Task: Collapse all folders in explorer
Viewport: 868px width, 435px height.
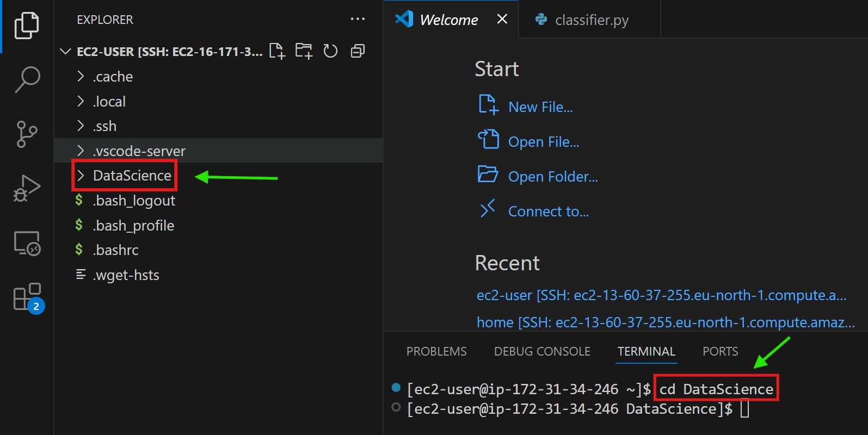Action: point(358,51)
